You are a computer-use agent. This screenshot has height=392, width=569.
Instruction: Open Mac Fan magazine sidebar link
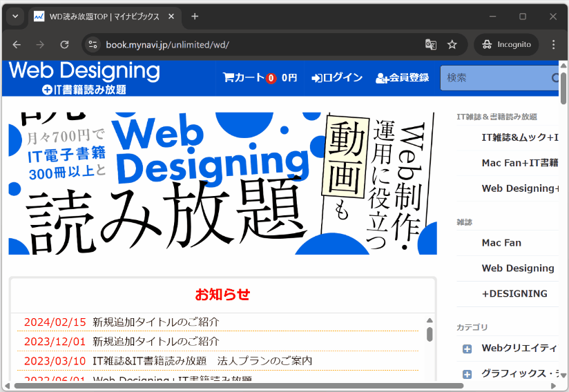pyautogui.click(x=501, y=243)
